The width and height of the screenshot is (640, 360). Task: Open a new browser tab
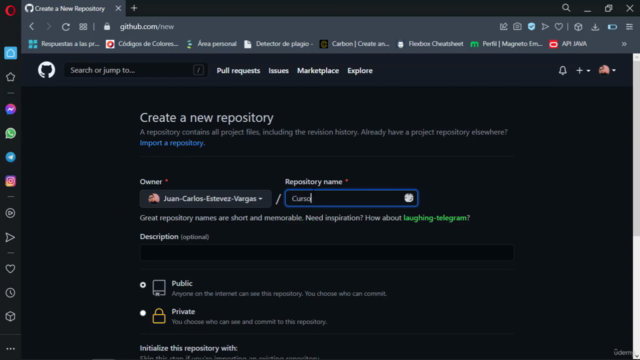pos(134,8)
